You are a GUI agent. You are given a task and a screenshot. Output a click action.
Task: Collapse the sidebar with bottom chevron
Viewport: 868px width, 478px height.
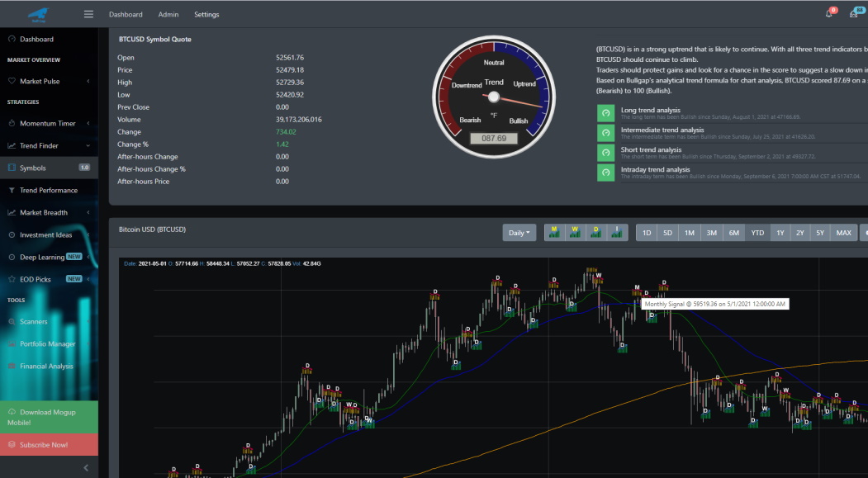tap(86, 468)
